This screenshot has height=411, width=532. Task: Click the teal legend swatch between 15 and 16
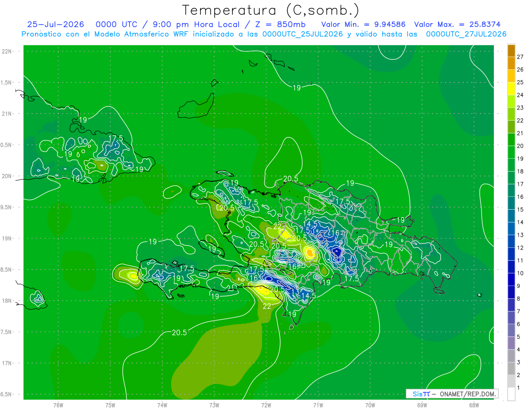511,203
